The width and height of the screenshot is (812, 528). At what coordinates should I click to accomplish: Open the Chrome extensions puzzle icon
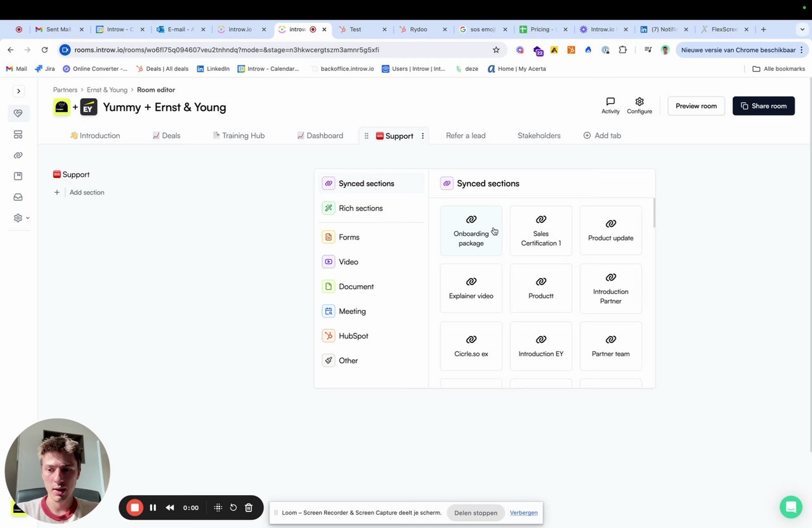coord(623,49)
